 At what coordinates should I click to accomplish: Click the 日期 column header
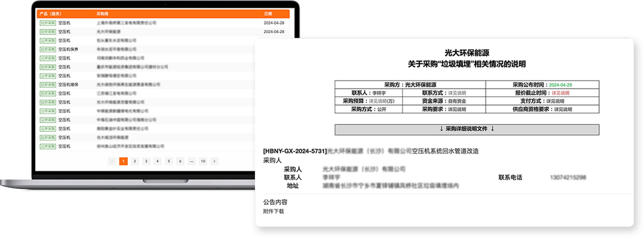pos(268,14)
